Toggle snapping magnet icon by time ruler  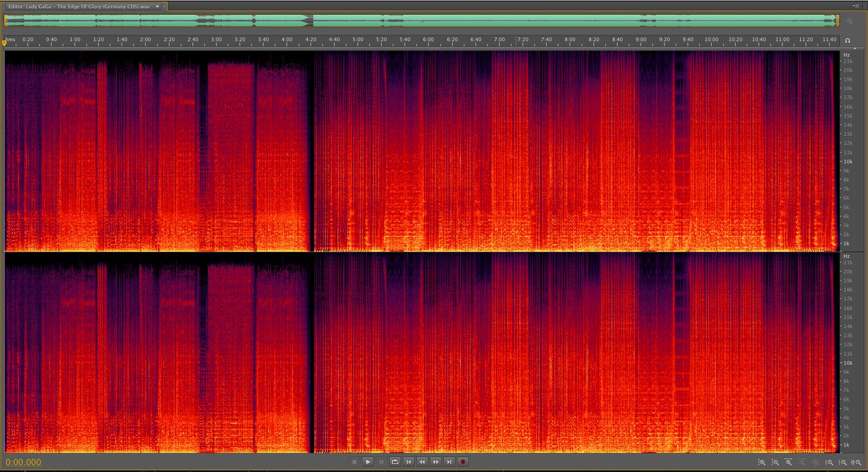click(x=848, y=40)
